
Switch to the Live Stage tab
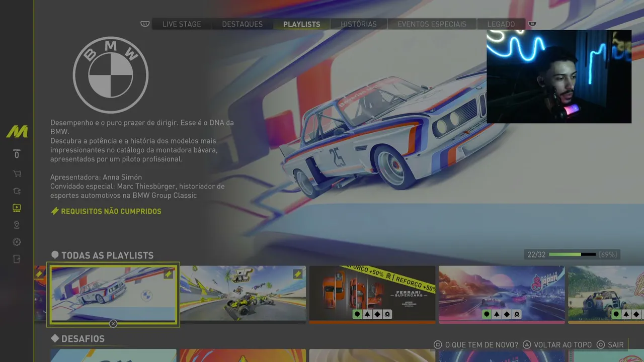pyautogui.click(x=181, y=24)
